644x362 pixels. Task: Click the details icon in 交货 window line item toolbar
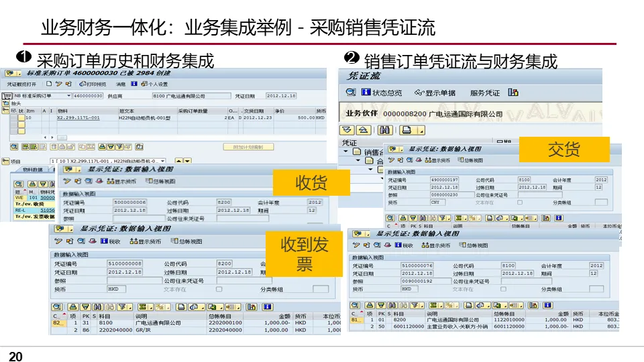[390, 218]
